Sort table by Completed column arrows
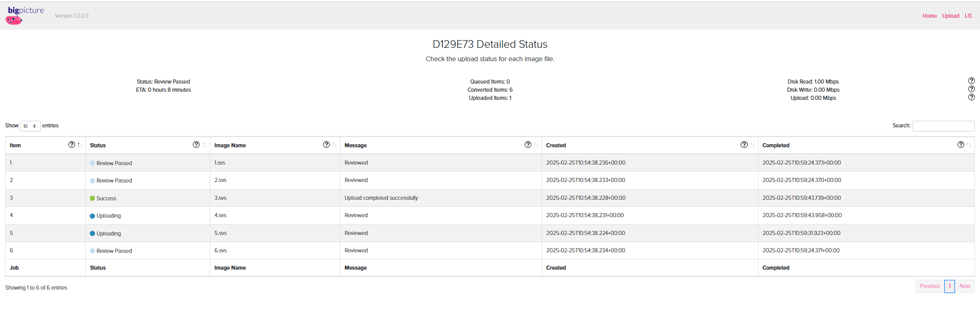The image size is (980, 311). pyautogui.click(x=969, y=145)
